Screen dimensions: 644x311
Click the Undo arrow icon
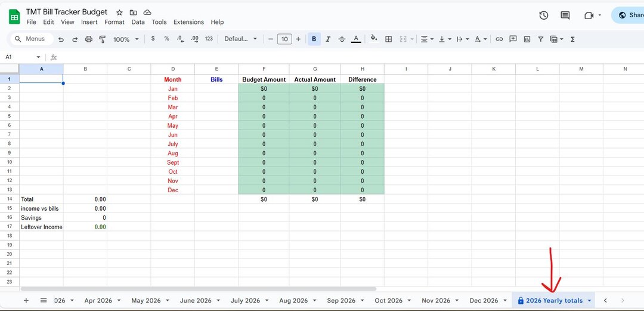pyautogui.click(x=61, y=39)
